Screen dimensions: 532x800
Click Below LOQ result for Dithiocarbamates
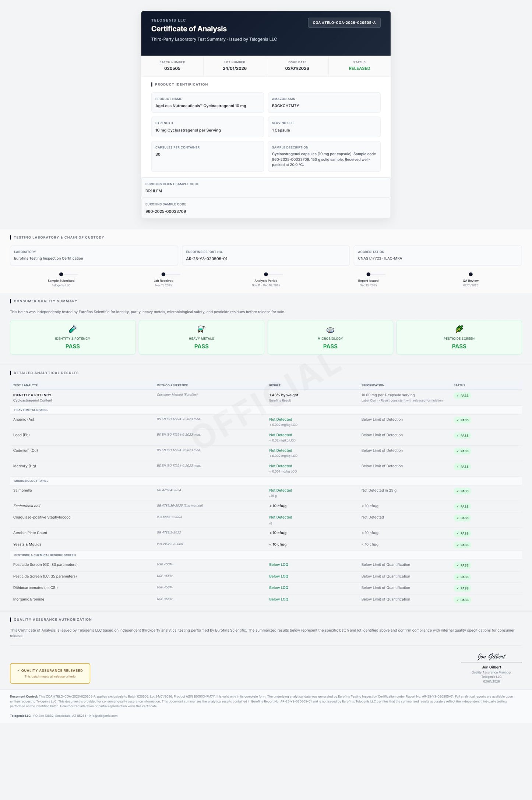[x=279, y=588]
